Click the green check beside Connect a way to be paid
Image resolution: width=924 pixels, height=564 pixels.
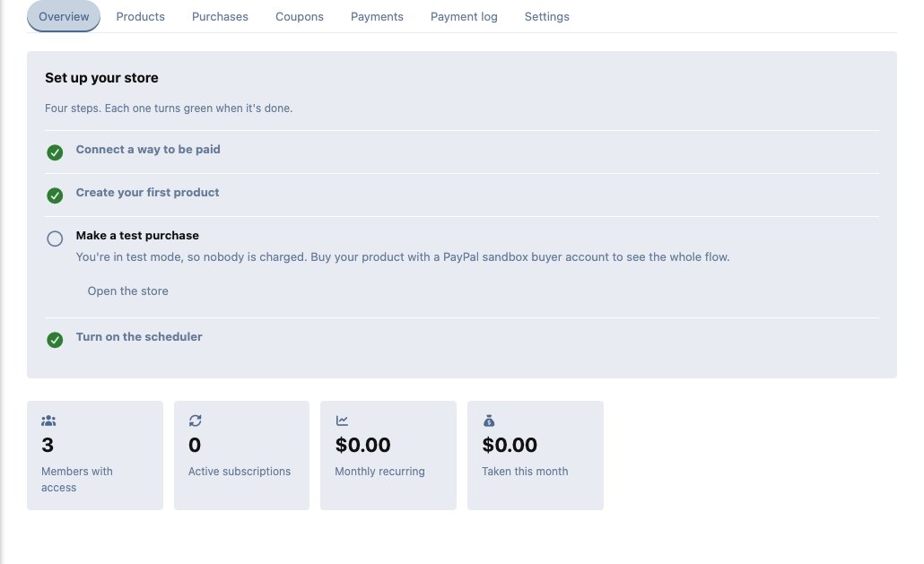(x=55, y=152)
